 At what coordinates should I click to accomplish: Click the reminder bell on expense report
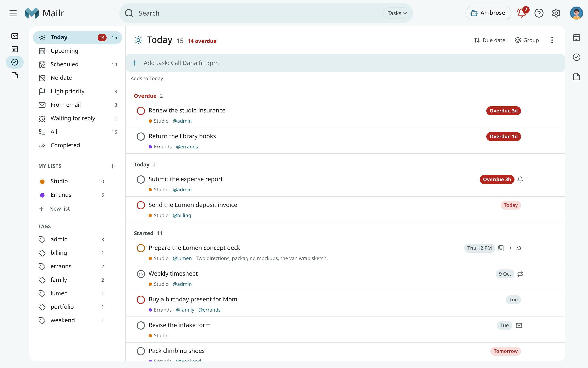[520, 179]
